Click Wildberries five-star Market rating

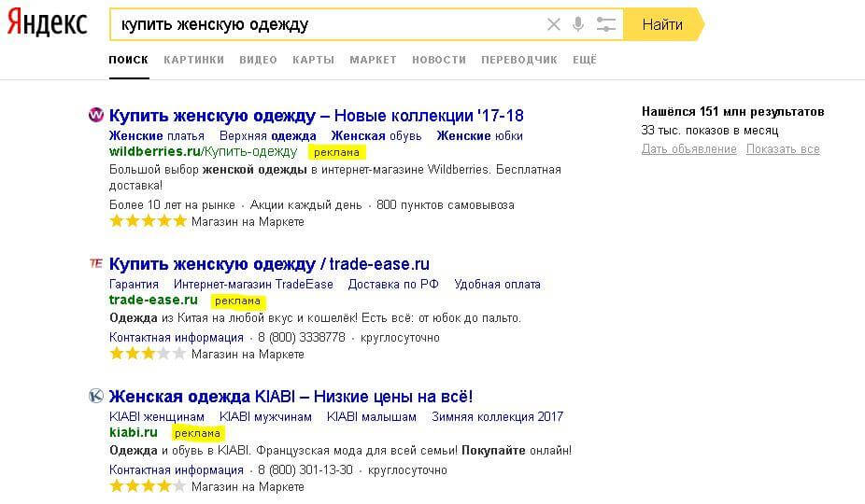(x=149, y=221)
